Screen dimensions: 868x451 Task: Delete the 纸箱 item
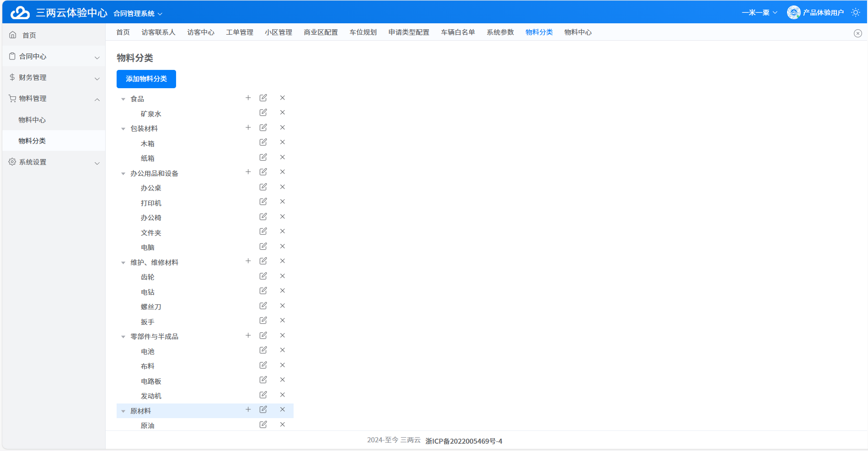(283, 157)
